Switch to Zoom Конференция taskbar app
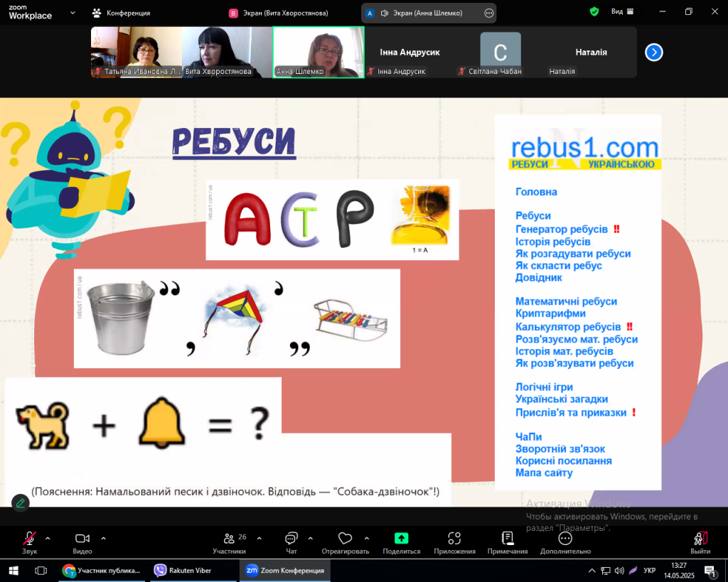This screenshot has height=582, width=728. (284, 571)
